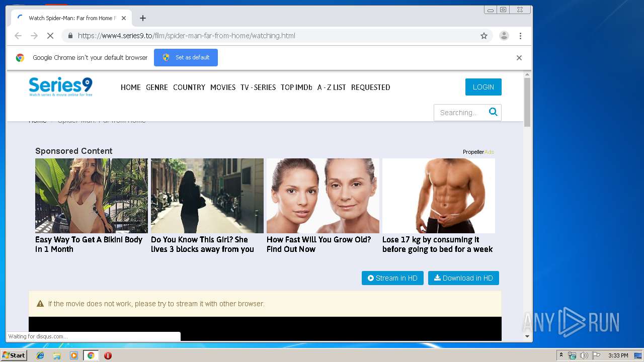Open girl on street ad thumbnail
Screen dimensions: 644x362
click(x=207, y=196)
